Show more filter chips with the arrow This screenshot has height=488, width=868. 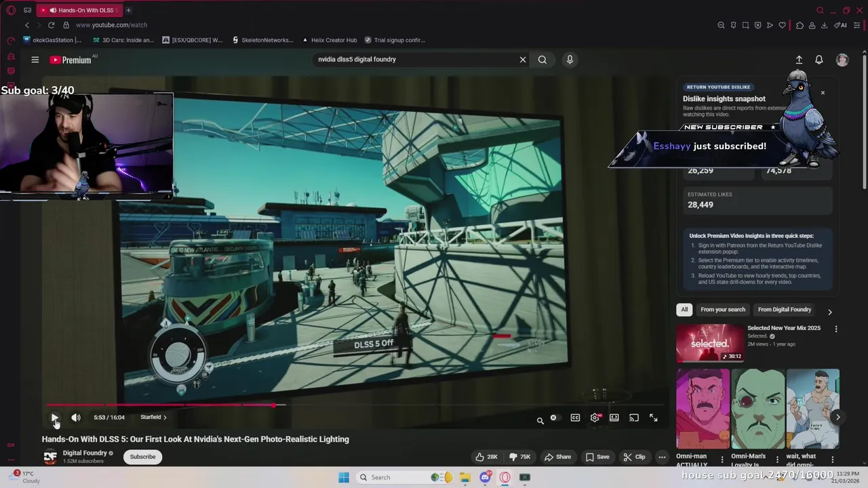(829, 312)
